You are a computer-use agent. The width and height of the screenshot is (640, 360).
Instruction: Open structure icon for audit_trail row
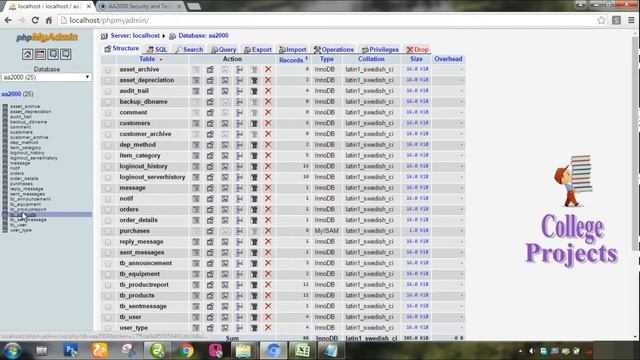click(x=210, y=91)
